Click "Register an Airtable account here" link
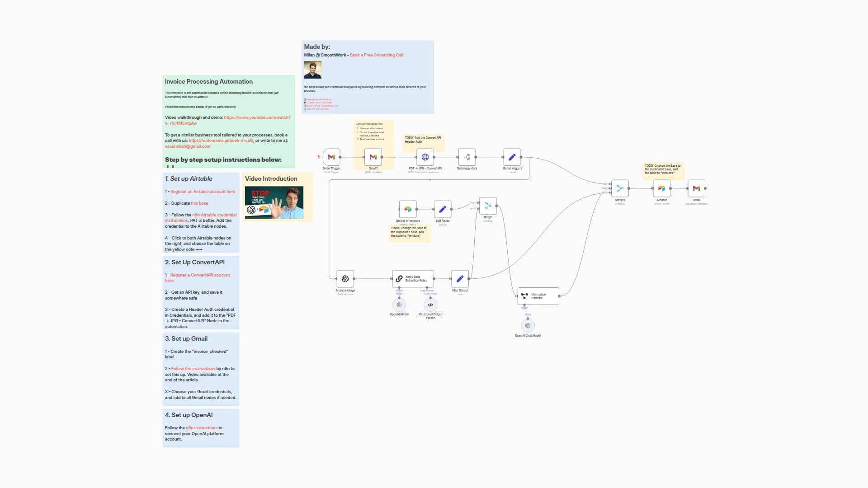 (202, 191)
